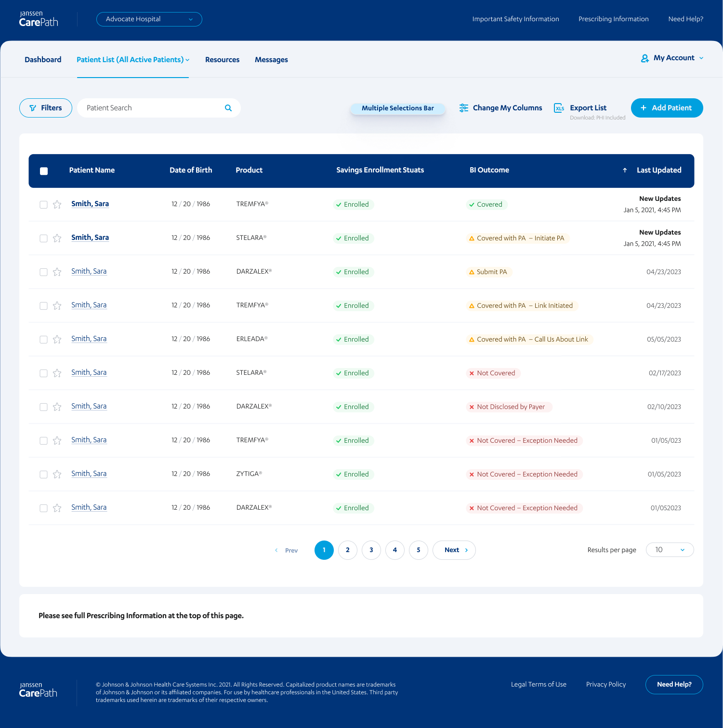Click the Covered with PA – Call Us About Link badge

pyautogui.click(x=529, y=340)
